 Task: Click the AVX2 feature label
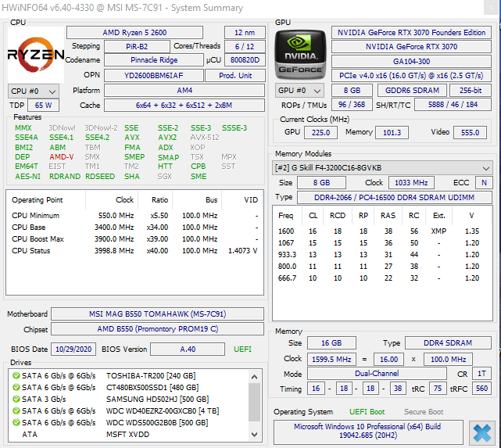[x=167, y=138]
